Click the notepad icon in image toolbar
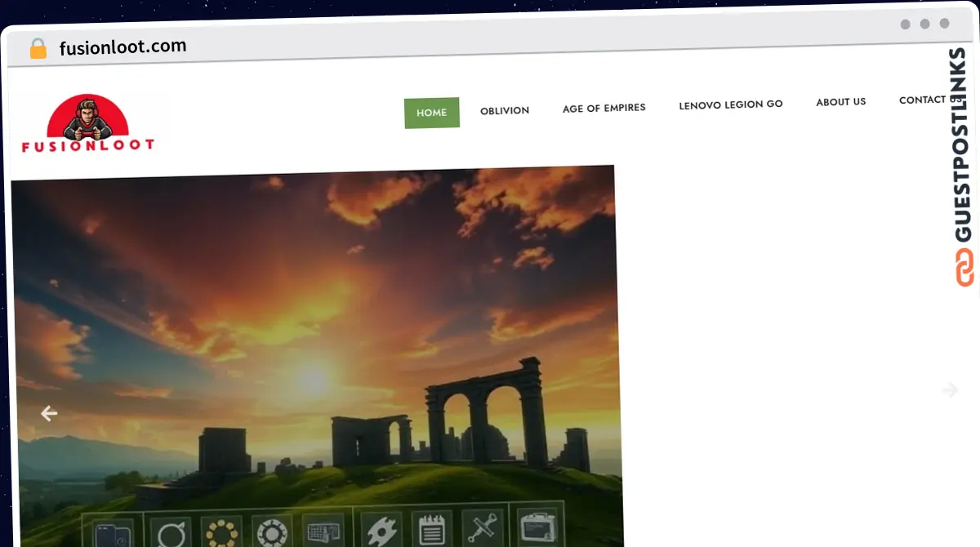The height and width of the screenshot is (547, 980). tap(431, 530)
